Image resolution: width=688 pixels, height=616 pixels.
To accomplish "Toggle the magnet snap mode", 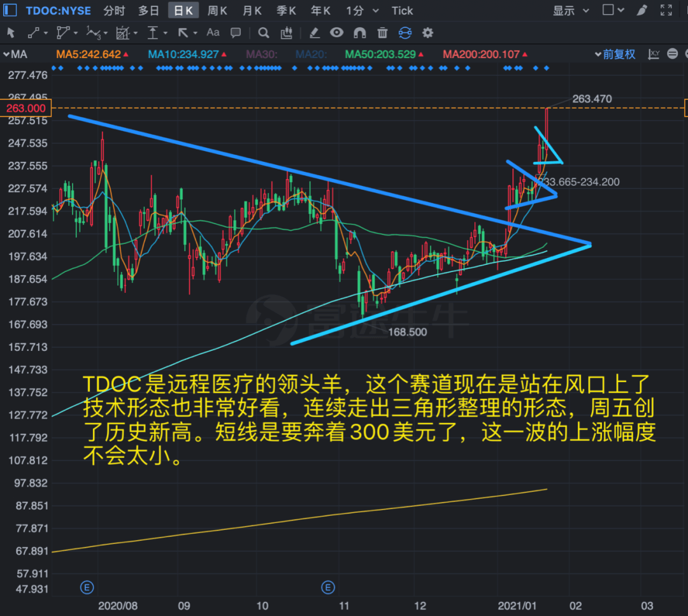I will pos(360,33).
